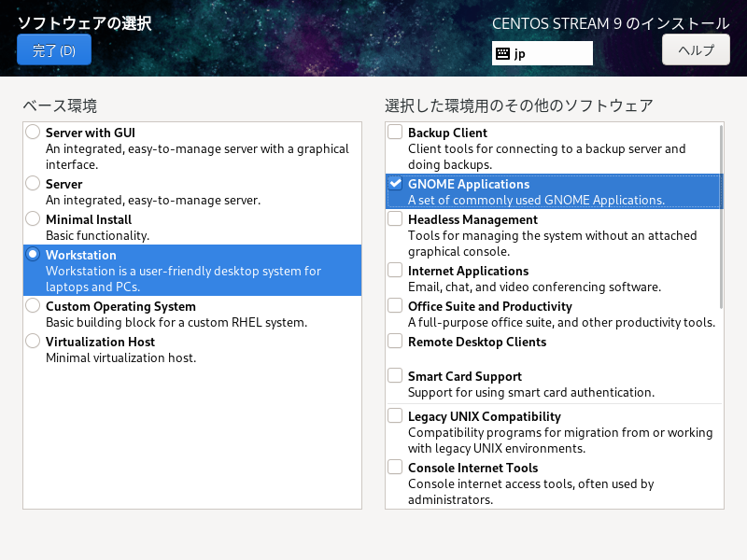Click the keyboard layout icon next to jp
Image resolution: width=747 pixels, height=560 pixels.
pos(502,53)
